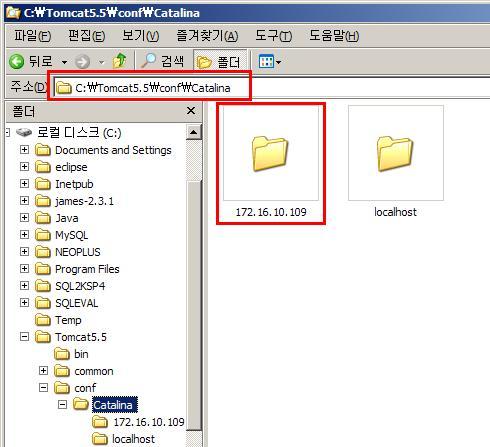Select the localhost folder icon in content pane
Image resolution: width=490 pixels, height=447 pixels.
[395, 154]
